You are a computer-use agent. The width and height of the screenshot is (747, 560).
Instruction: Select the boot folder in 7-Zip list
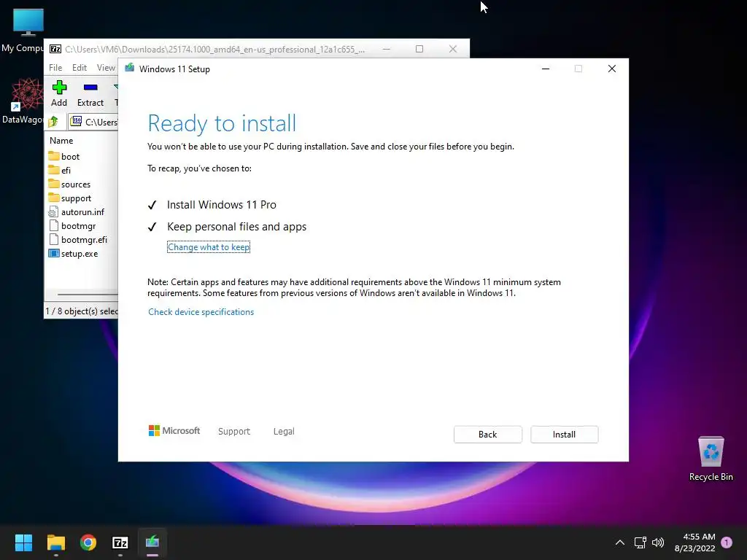click(x=64, y=156)
